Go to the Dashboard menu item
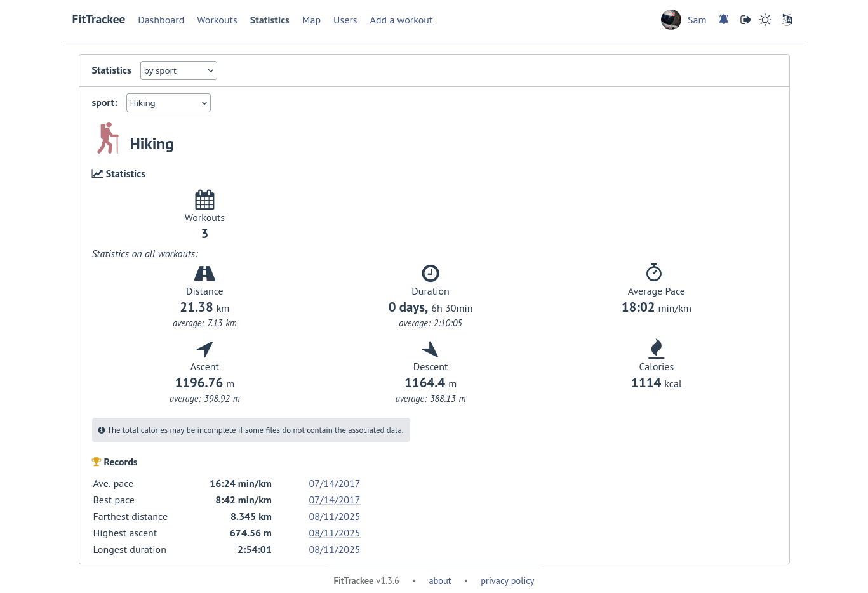868x593 pixels. [x=161, y=20]
